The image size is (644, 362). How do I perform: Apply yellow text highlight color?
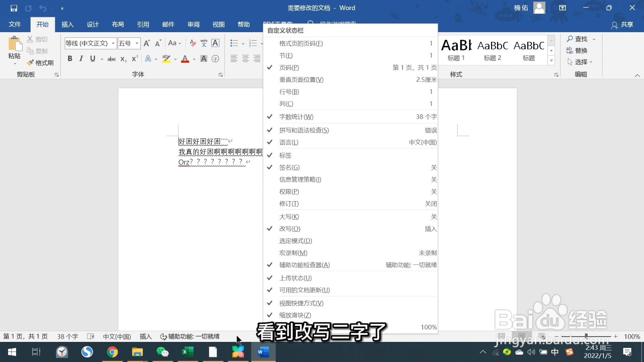pos(166,59)
